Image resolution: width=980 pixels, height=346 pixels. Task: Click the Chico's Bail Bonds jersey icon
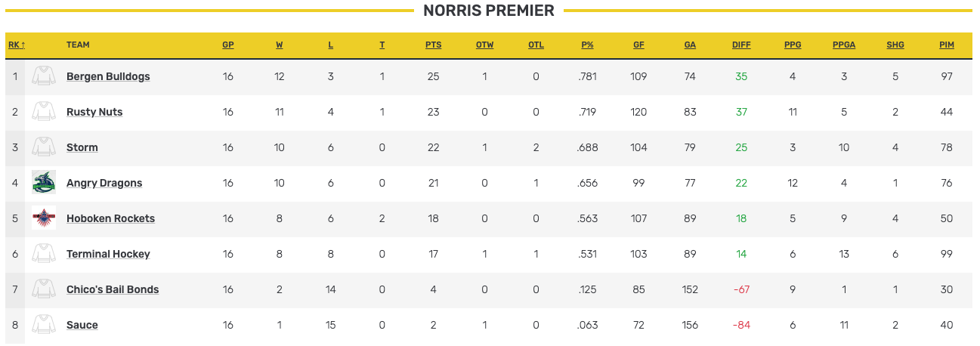click(x=44, y=289)
